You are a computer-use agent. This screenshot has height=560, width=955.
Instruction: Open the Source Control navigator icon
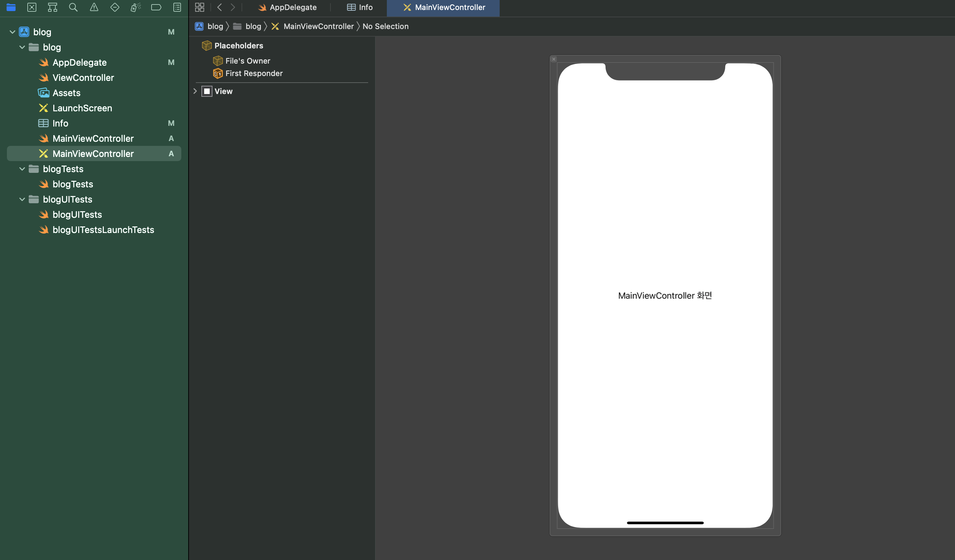point(32,7)
